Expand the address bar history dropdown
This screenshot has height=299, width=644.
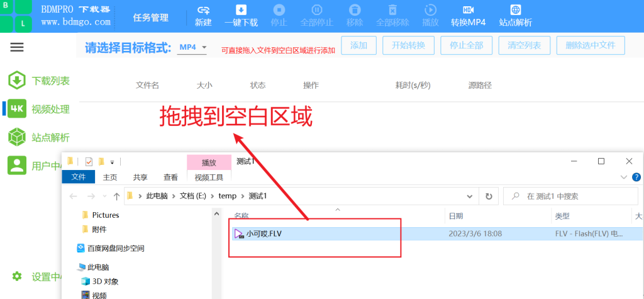[x=470, y=196]
